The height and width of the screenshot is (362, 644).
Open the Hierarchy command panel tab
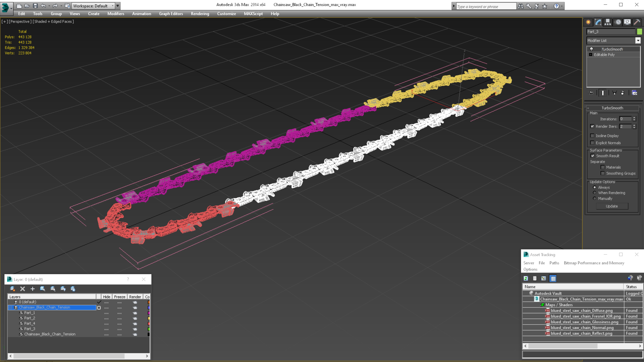click(608, 22)
